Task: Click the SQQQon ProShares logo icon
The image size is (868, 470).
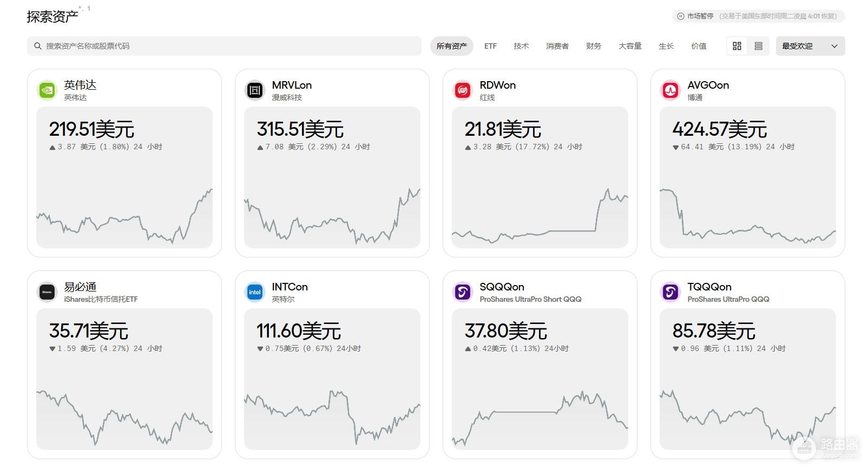Action: [463, 292]
